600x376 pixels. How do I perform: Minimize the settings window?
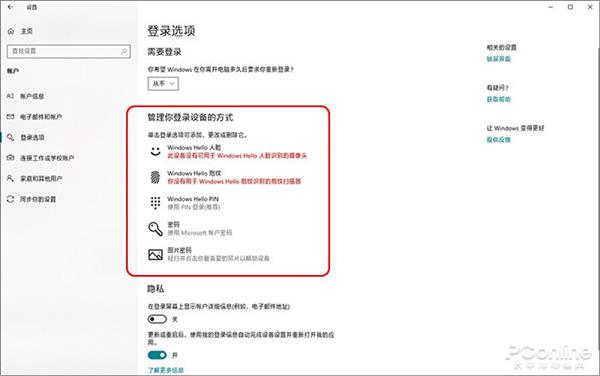pos(551,7)
